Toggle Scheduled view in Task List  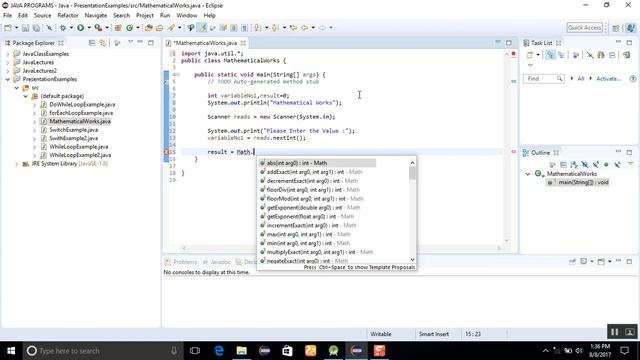pyautogui.click(x=562, y=55)
